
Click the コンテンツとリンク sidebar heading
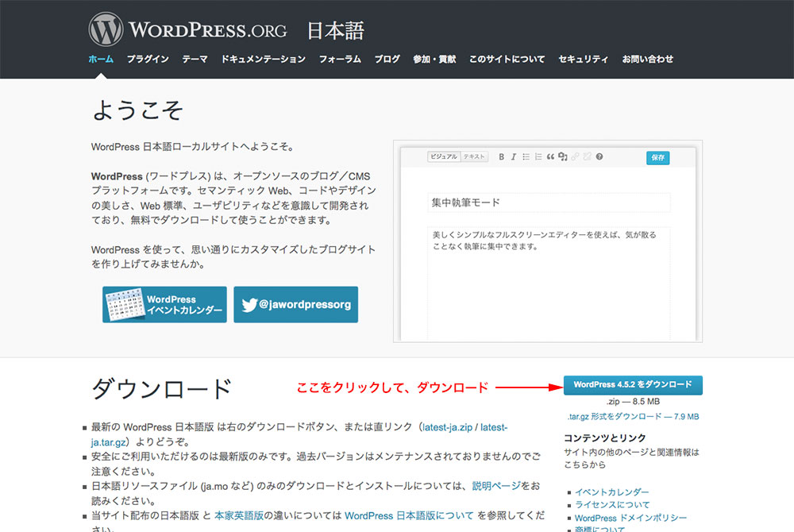(x=604, y=438)
